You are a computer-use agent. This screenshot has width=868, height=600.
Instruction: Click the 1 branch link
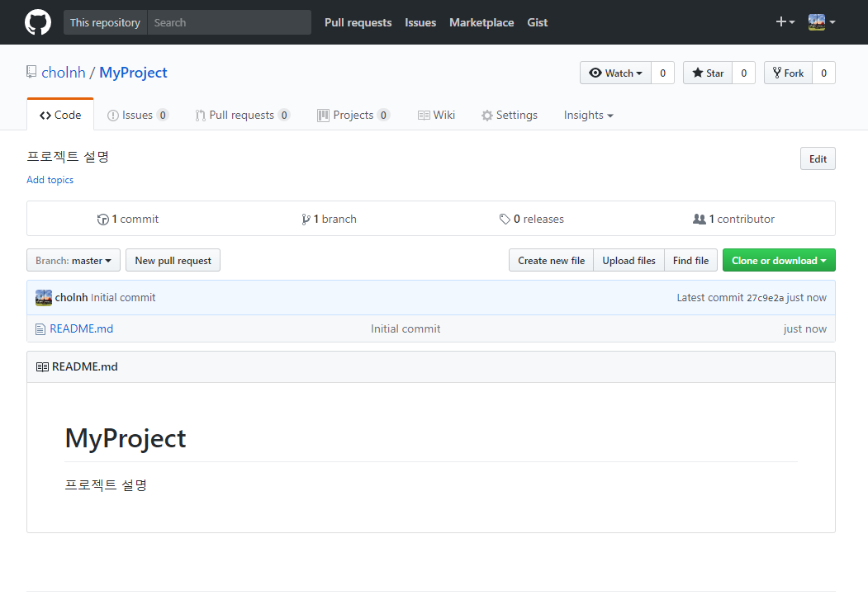329,219
